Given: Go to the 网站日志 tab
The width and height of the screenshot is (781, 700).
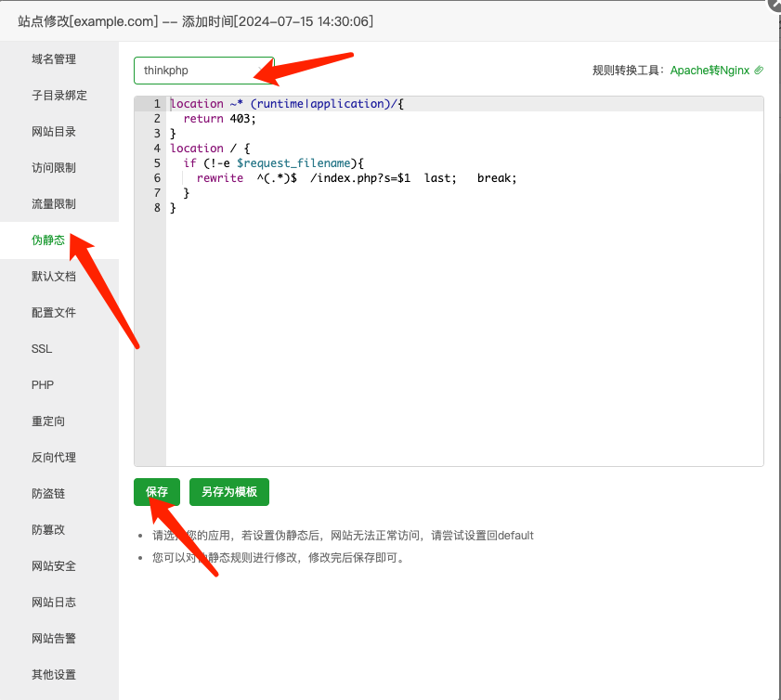Looking at the screenshot, I should 54,603.
